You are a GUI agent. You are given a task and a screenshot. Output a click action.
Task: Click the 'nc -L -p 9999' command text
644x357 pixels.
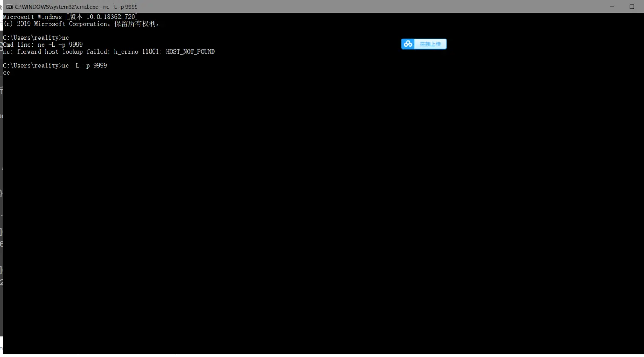click(x=85, y=65)
